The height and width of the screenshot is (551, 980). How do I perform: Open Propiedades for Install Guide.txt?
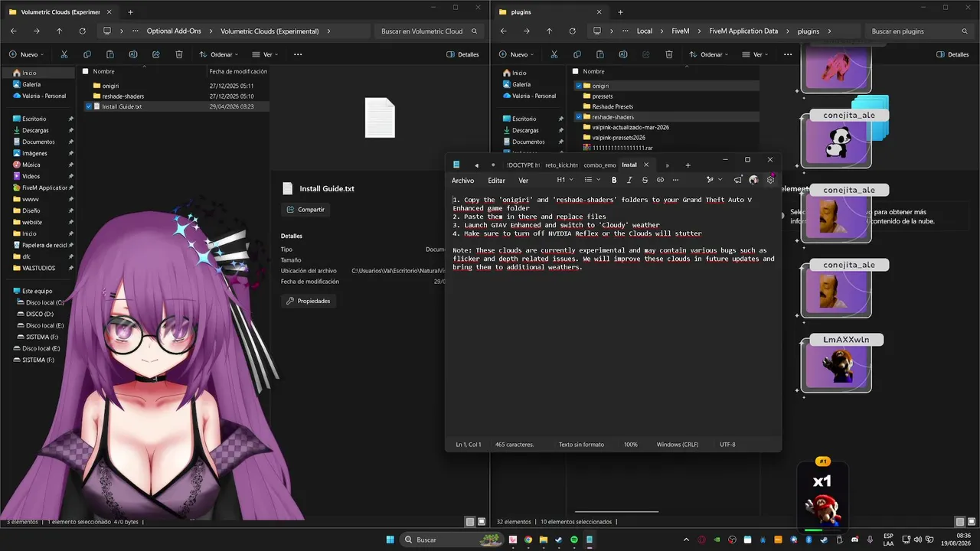pyautogui.click(x=309, y=301)
